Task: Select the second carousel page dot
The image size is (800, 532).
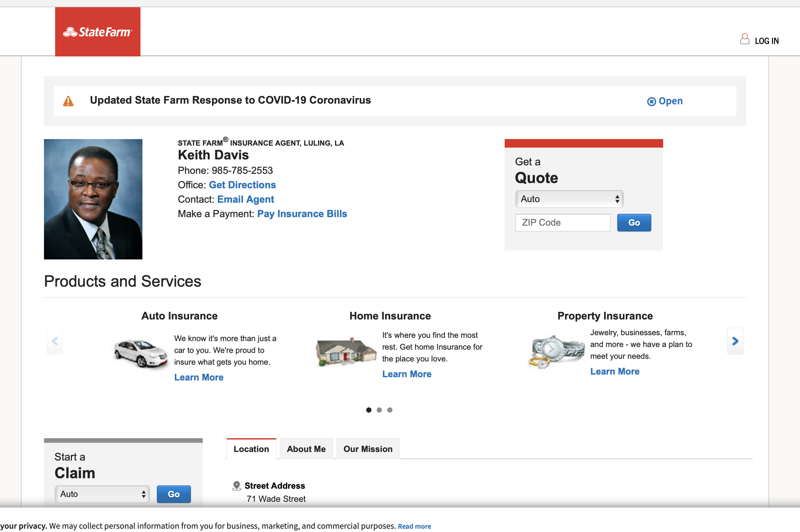Action: [379, 410]
